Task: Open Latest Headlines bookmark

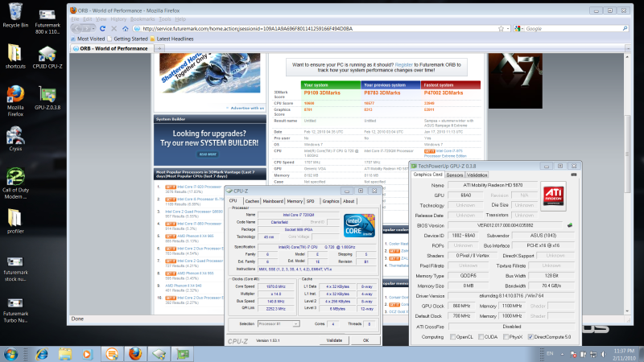Action: 171,39
